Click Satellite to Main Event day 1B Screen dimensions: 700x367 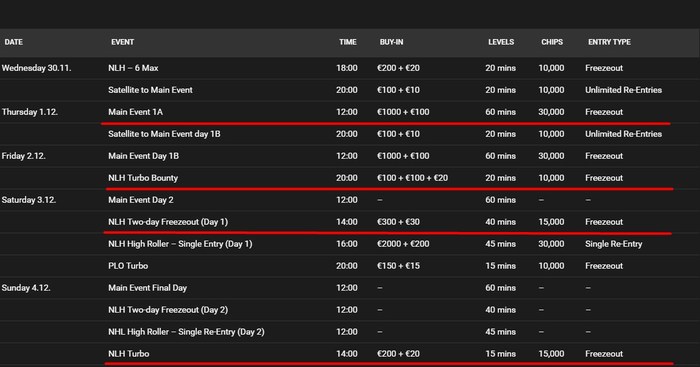pos(164,134)
